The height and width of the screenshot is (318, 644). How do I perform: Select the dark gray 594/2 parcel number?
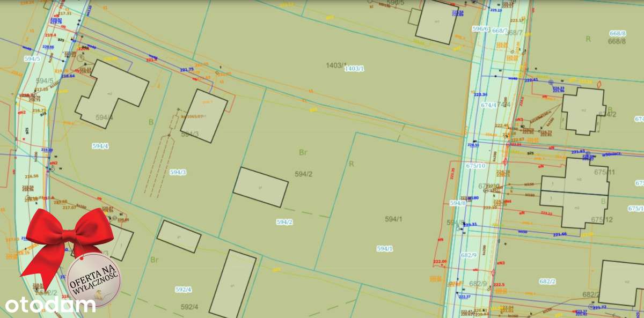click(x=303, y=174)
